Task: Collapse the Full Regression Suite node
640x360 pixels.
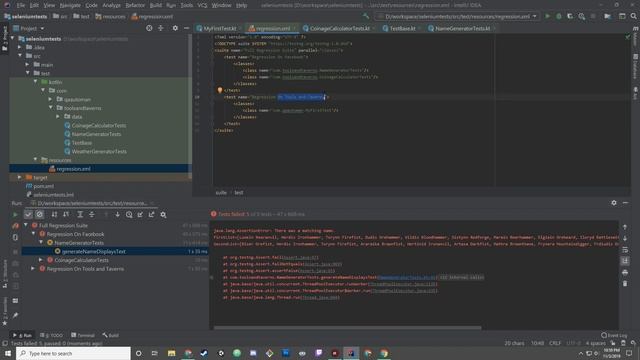Action: point(26,225)
